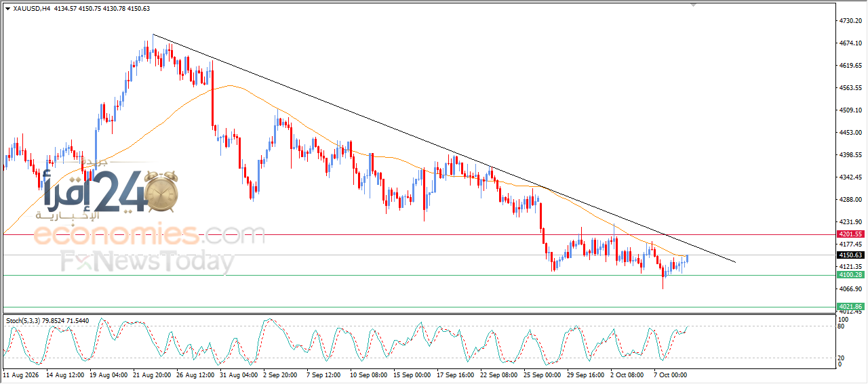The image size is (868, 384).
Task: Click 4288.00 on the price axis
Action: [x=850, y=200]
